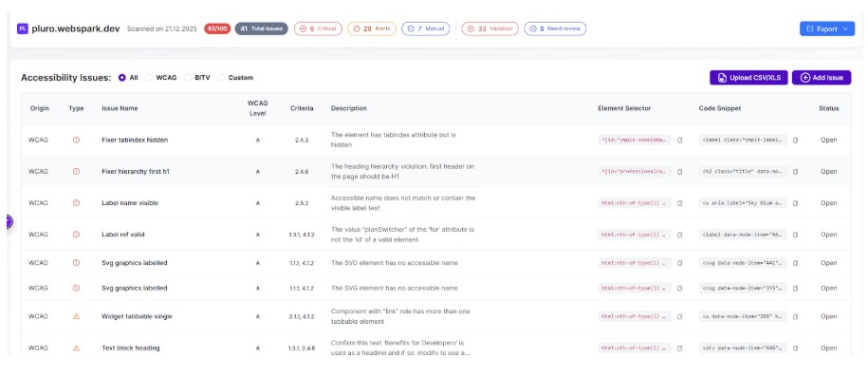Viewport: 868px width, 377px height.
Task: Click 'Fixer hierarchy first h1' issue name
Action: 136,172
